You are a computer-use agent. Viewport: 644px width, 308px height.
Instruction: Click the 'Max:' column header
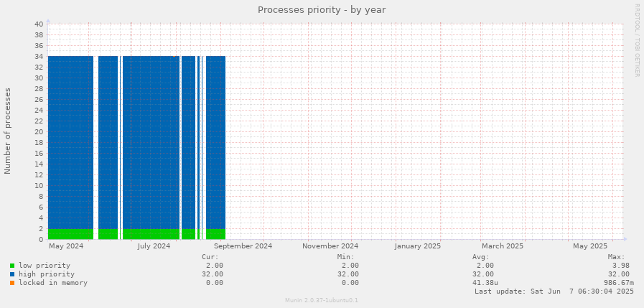click(616, 257)
